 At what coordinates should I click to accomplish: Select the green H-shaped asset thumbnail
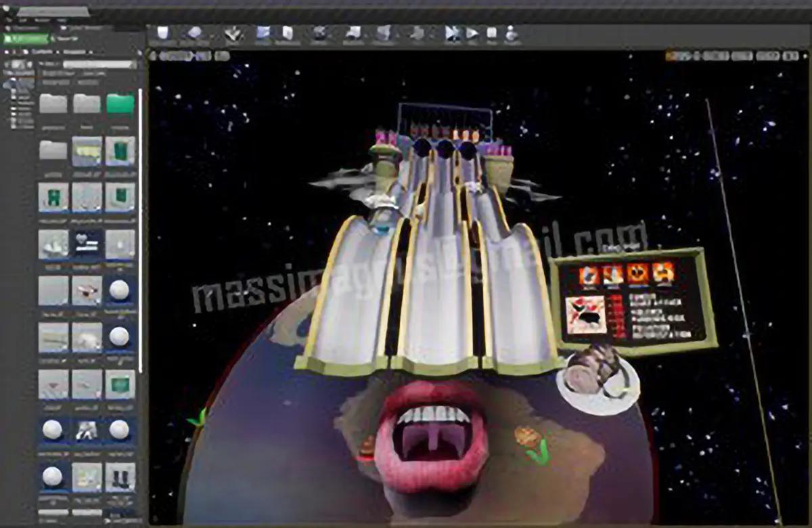pyautogui.click(x=53, y=197)
